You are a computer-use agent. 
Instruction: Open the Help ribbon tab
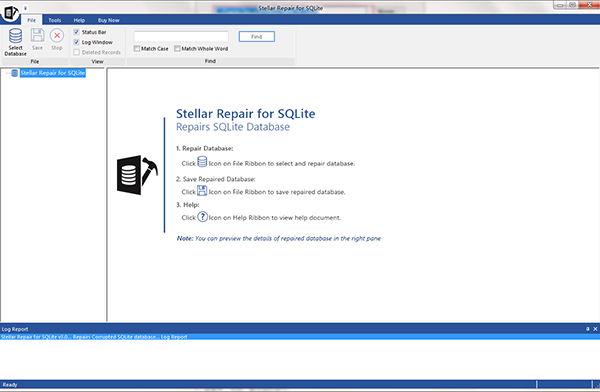[79, 20]
